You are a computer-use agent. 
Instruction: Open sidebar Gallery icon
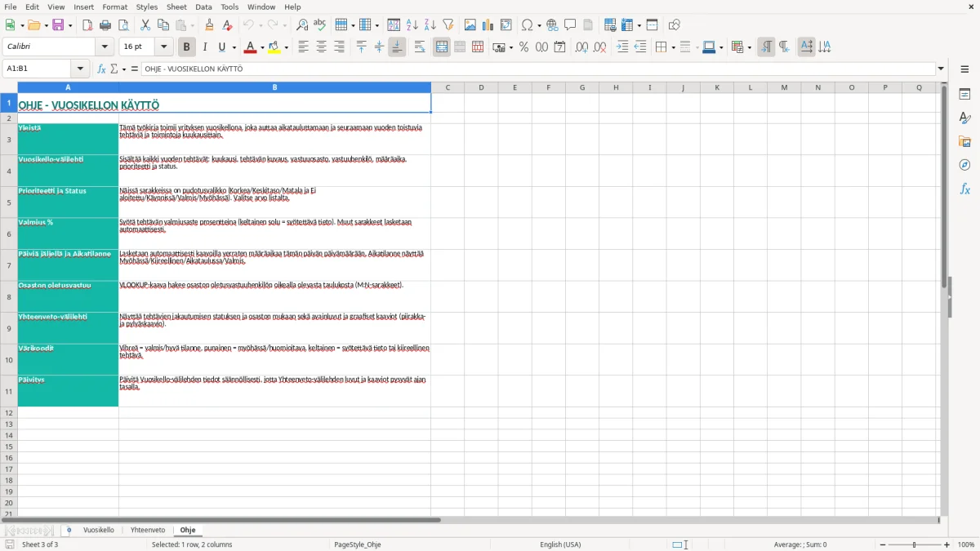coord(964,141)
